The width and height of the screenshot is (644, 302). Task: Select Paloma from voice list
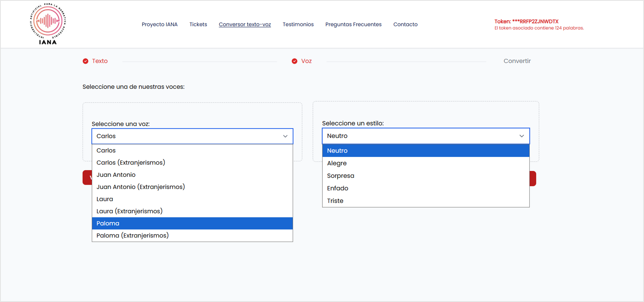point(108,223)
